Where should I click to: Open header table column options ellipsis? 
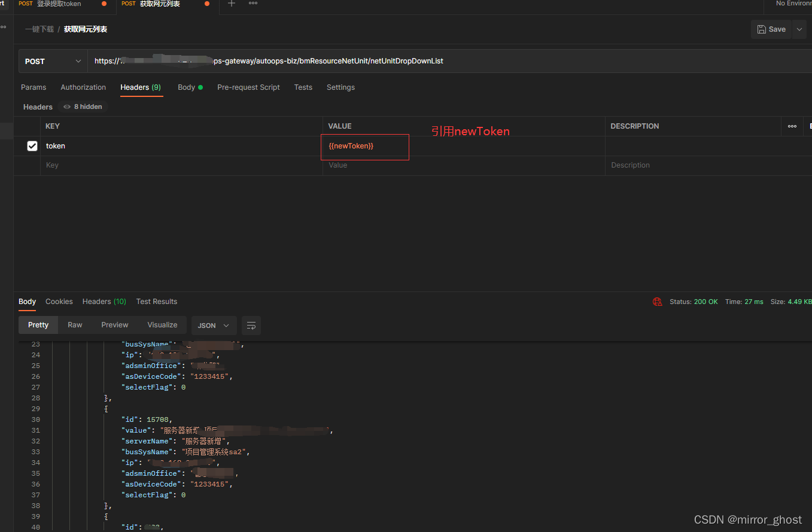pyautogui.click(x=792, y=126)
